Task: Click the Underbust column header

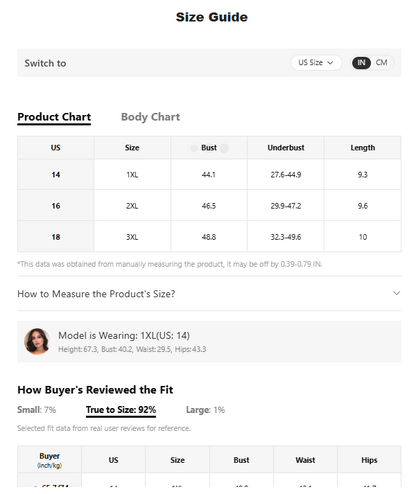Action: (x=286, y=148)
